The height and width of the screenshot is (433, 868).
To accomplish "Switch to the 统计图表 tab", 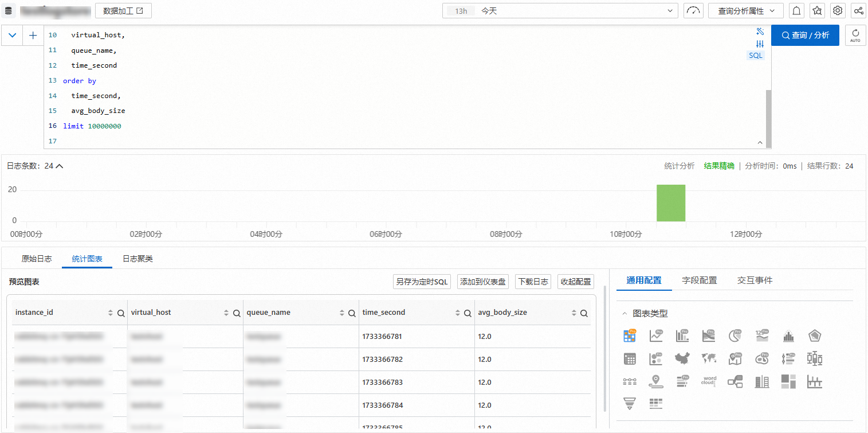I will tap(87, 259).
